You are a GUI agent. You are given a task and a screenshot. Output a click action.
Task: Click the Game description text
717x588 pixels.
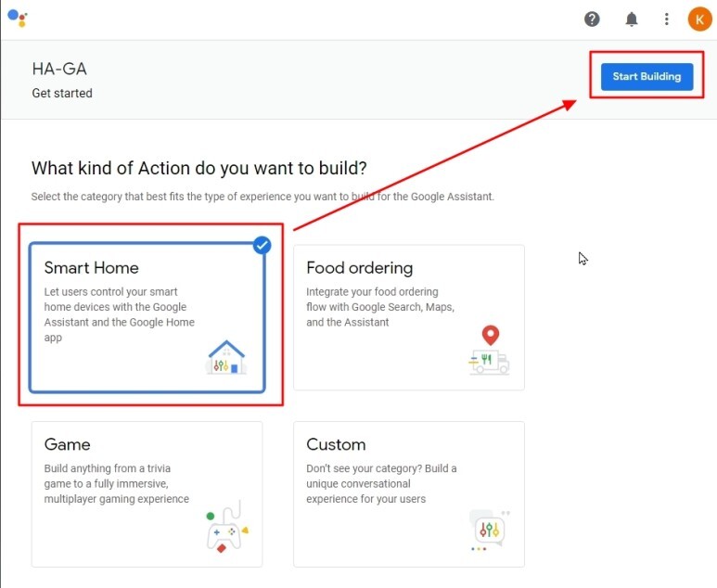coord(116,484)
